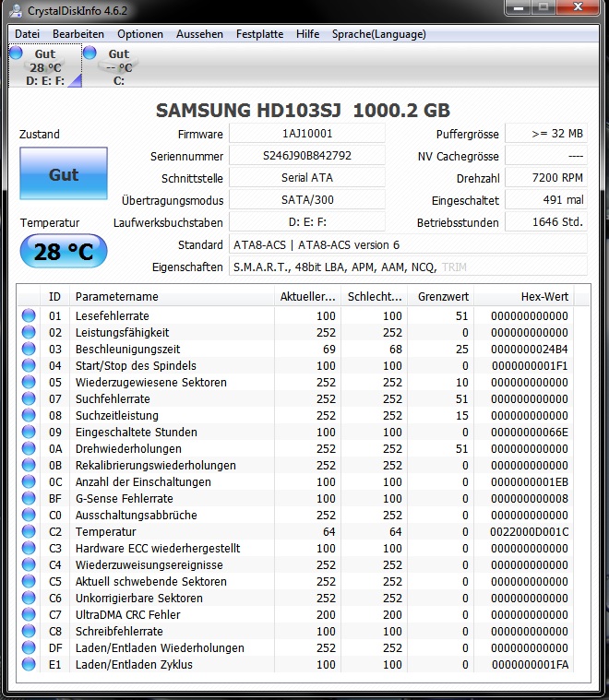Click the status orb for Schreibfehlerrate

(29, 631)
